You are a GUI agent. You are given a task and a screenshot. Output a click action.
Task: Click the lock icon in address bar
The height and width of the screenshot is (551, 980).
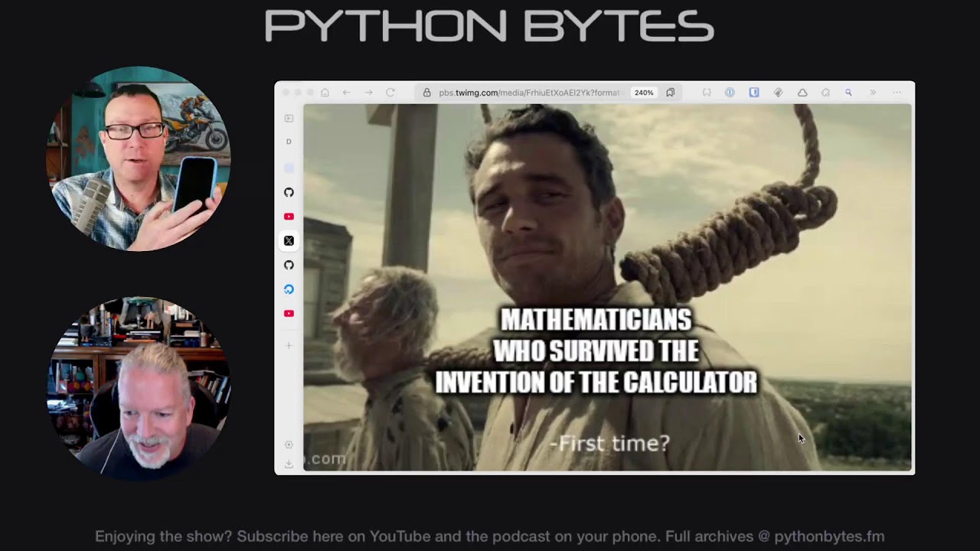[427, 93]
